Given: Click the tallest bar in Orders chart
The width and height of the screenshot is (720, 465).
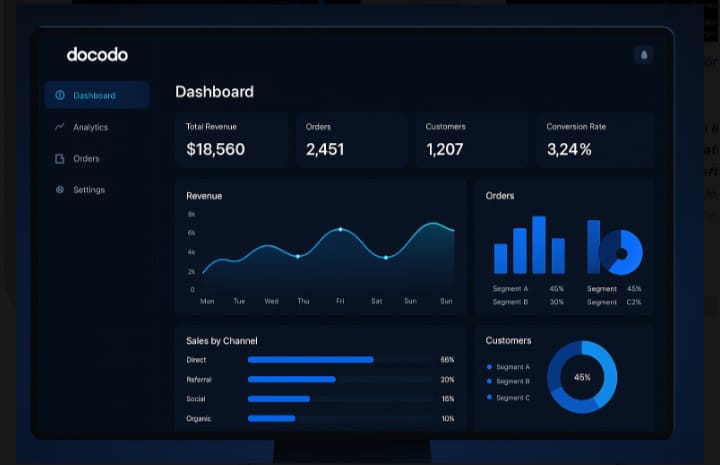Looking at the screenshot, I should (x=539, y=245).
